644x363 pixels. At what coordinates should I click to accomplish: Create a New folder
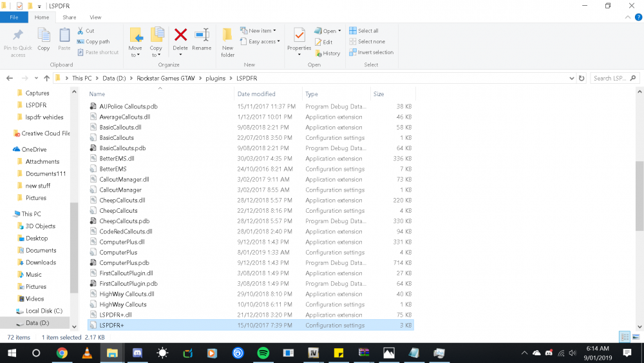click(227, 43)
